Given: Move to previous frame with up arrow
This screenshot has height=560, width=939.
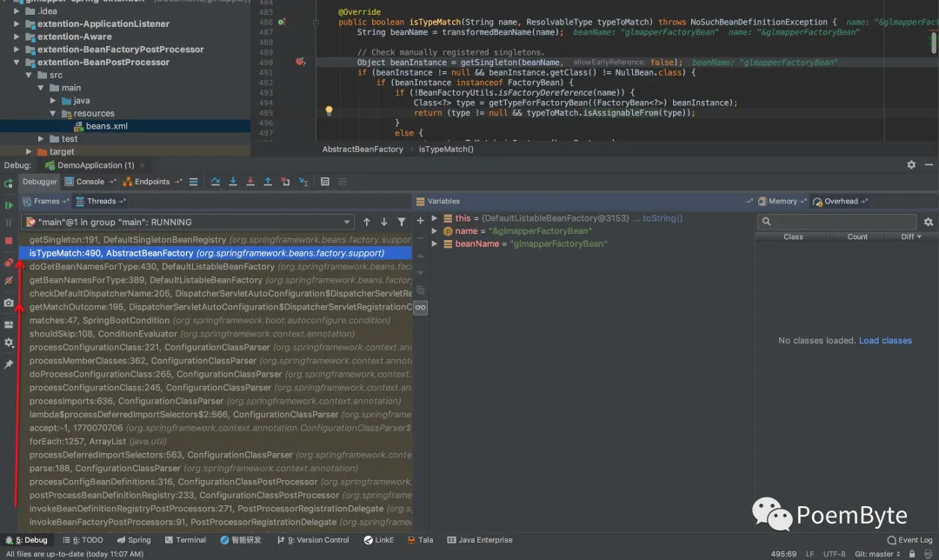Looking at the screenshot, I should [367, 223].
